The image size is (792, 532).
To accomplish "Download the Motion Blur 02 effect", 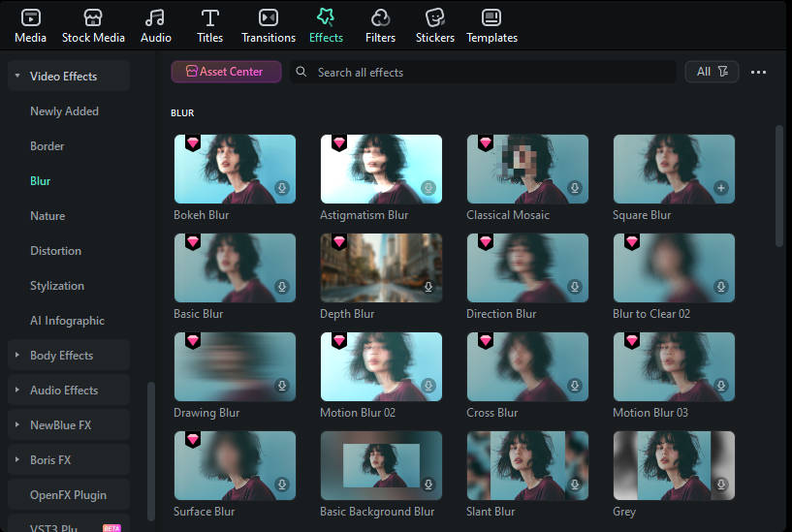I will pyautogui.click(x=428, y=386).
